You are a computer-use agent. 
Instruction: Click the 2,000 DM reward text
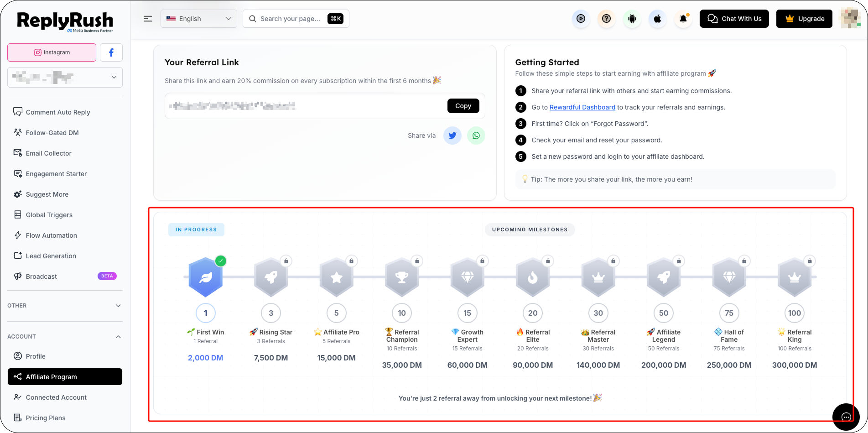(206, 358)
